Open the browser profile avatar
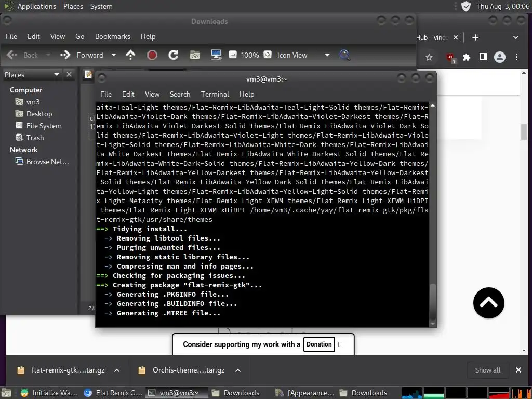The height and width of the screenshot is (399, 532). click(499, 57)
